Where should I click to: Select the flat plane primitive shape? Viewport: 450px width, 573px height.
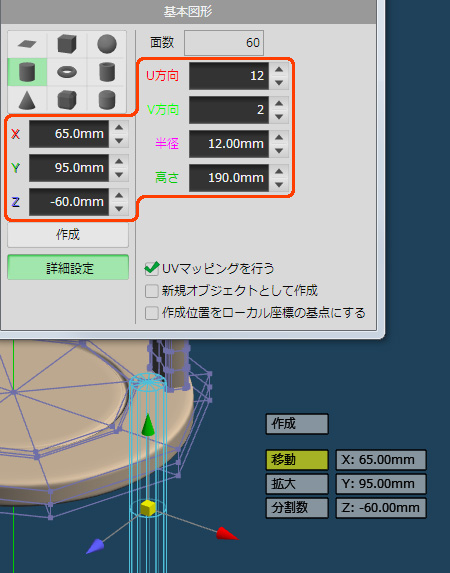pos(27,44)
